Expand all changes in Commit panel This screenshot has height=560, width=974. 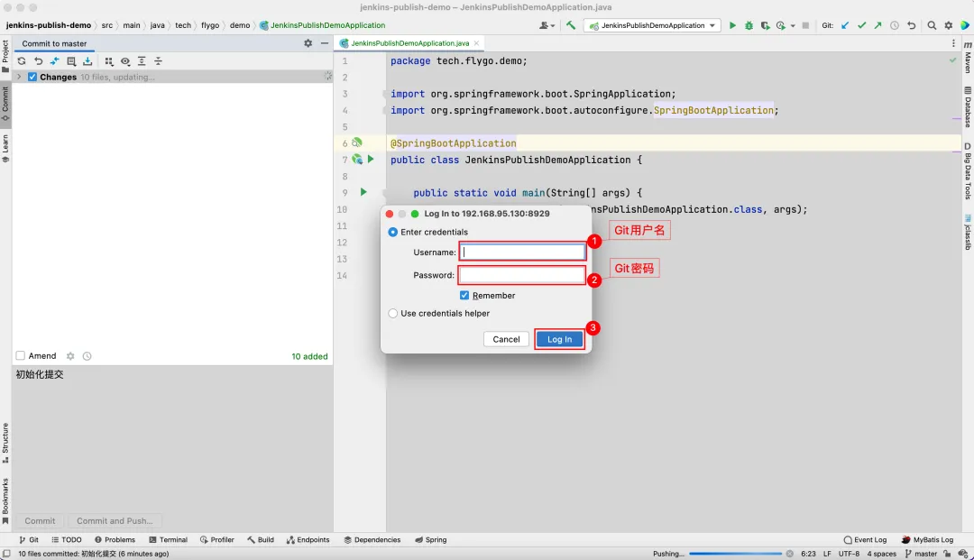click(142, 60)
